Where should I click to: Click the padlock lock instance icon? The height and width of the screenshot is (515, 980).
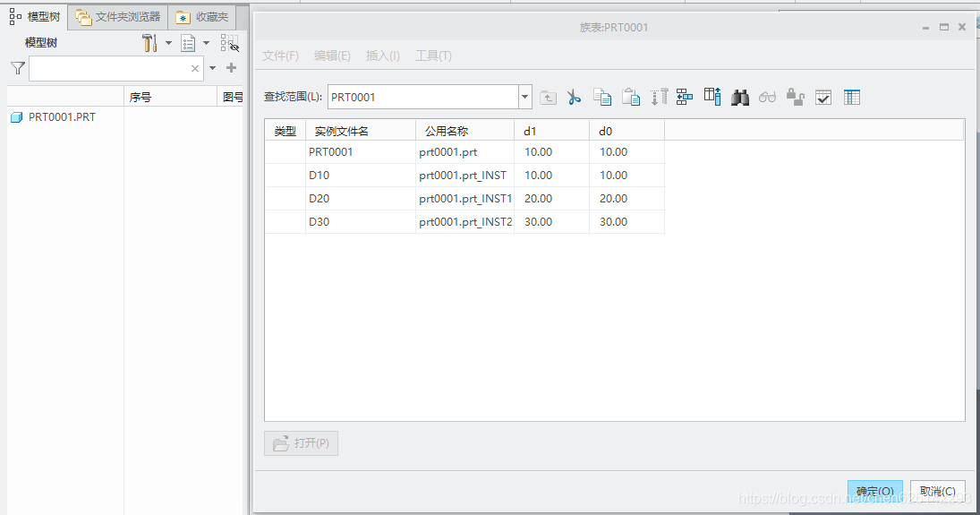coord(795,97)
